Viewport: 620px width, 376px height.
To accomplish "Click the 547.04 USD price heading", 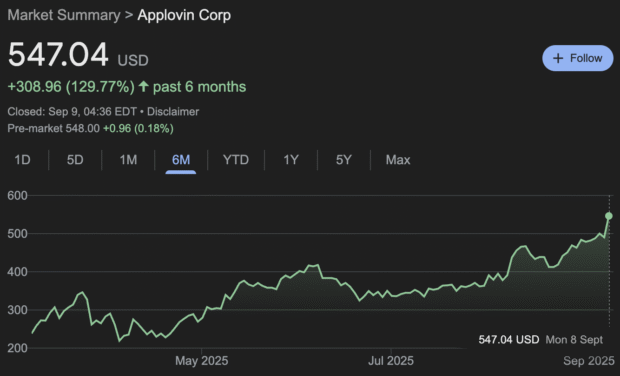I will coord(78,55).
